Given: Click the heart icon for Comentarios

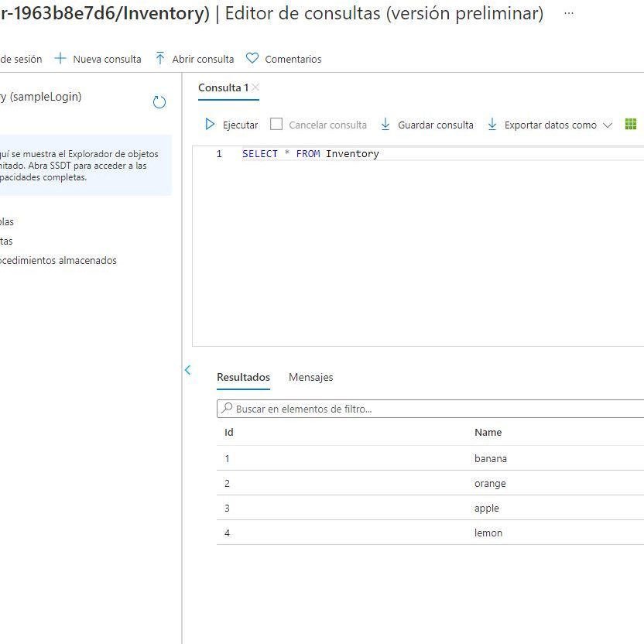Looking at the screenshot, I should 252,59.
